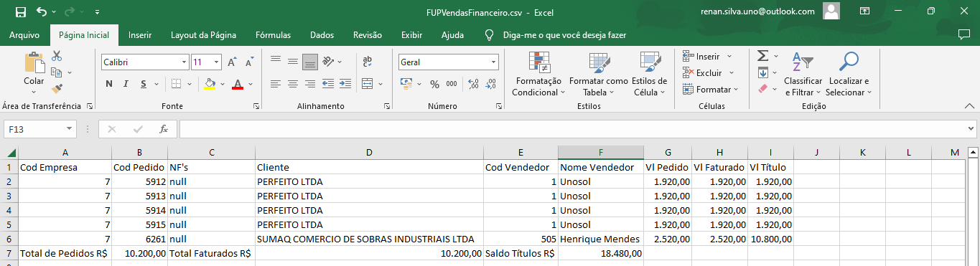The image size is (980, 266).
Task: Paste using the Colar clipboard icon
Action: [x=34, y=62]
